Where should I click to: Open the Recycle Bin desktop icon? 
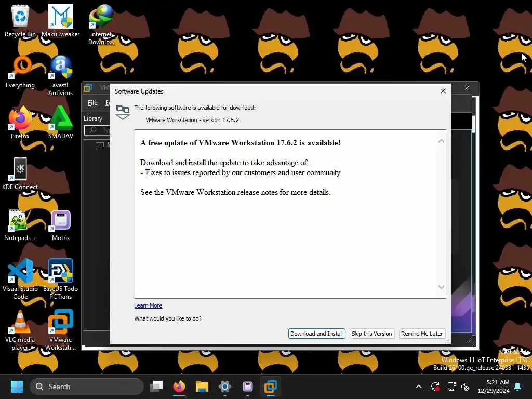(20, 20)
